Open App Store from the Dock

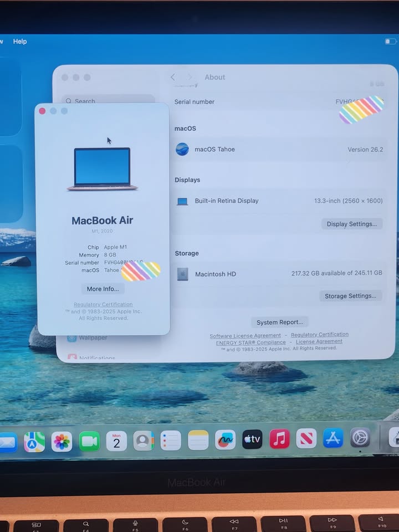tap(333, 438)
